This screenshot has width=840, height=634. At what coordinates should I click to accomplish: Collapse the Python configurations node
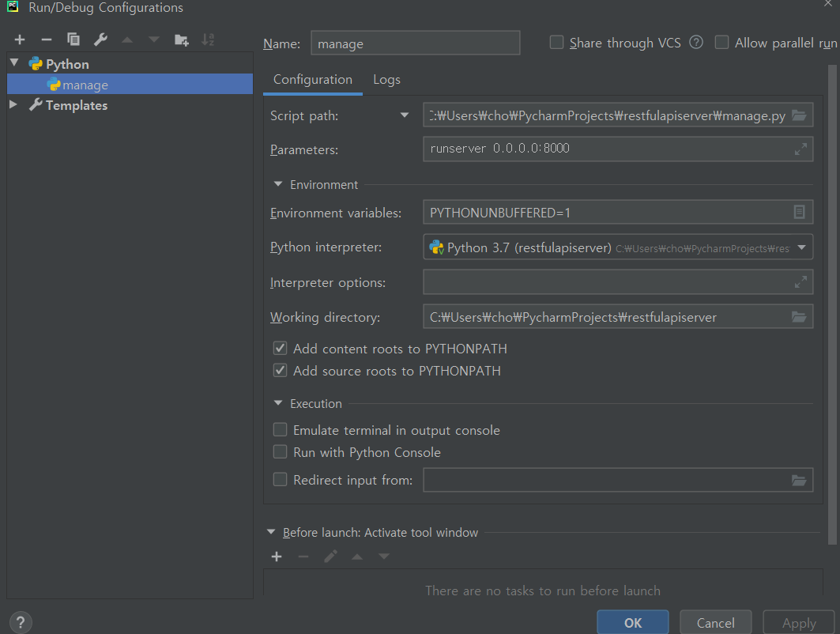14,63
